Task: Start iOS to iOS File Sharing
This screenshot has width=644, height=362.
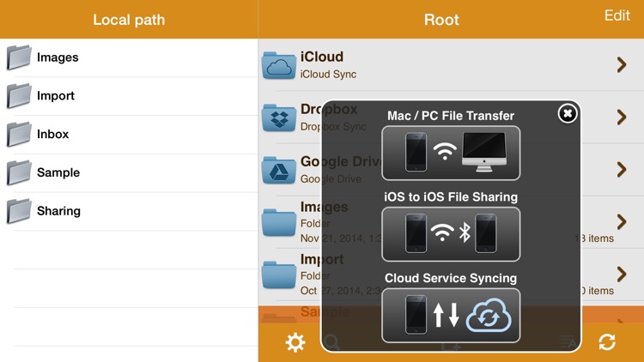Action: point(451,234)
